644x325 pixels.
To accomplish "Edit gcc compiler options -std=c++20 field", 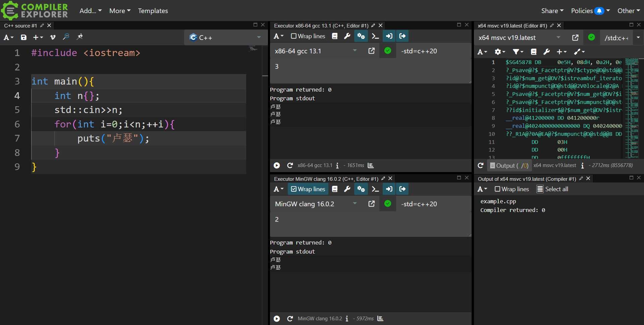I will coord(434,51).
